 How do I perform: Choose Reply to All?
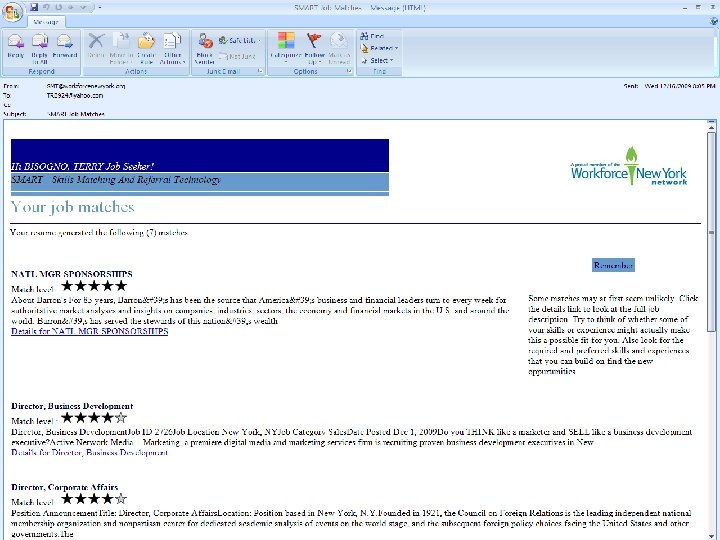39,48
